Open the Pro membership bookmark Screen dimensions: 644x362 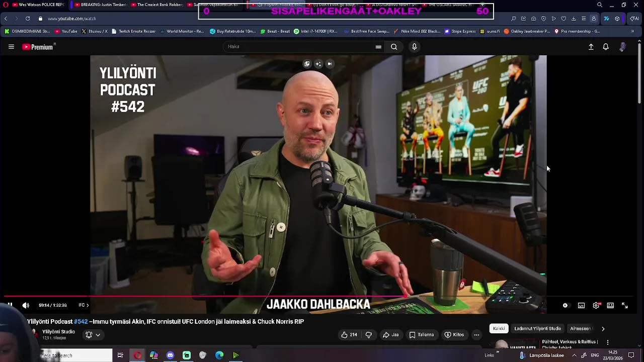coord(577,31)
